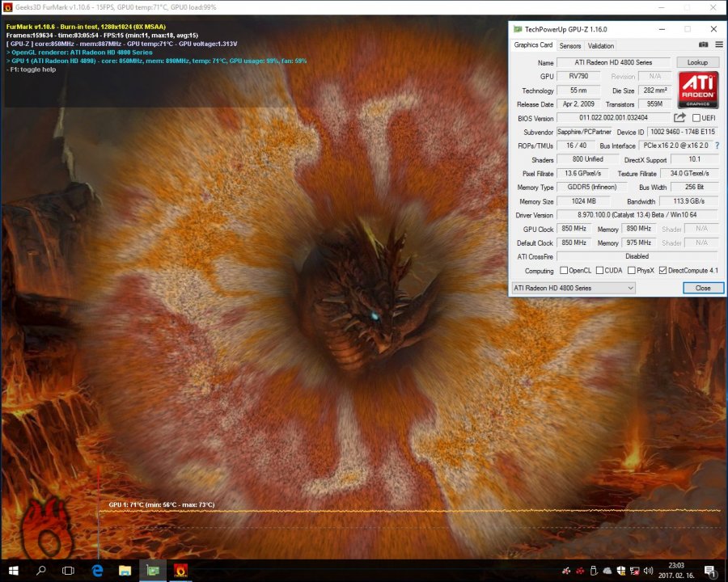The width and height of the screenshot is (728, 582).
Task: Click the RV790 GPU value
Action: click(578, 76)
